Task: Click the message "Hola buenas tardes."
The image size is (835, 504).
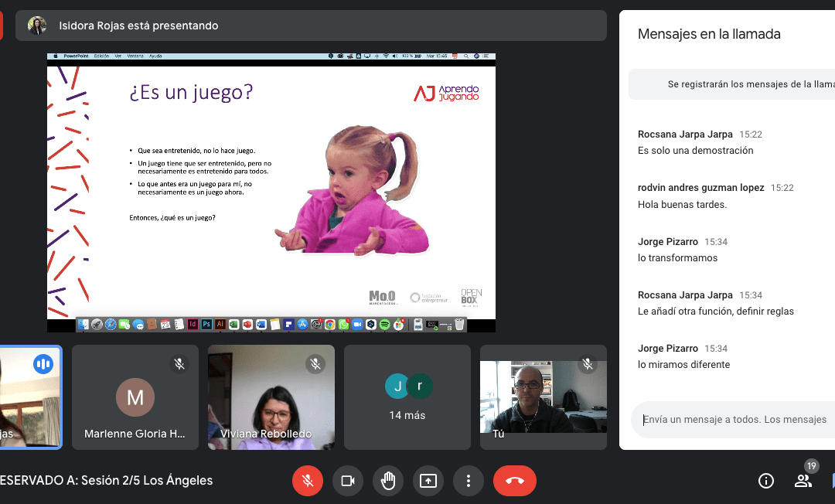Action: pyautogui.click(x=682, y=204)
